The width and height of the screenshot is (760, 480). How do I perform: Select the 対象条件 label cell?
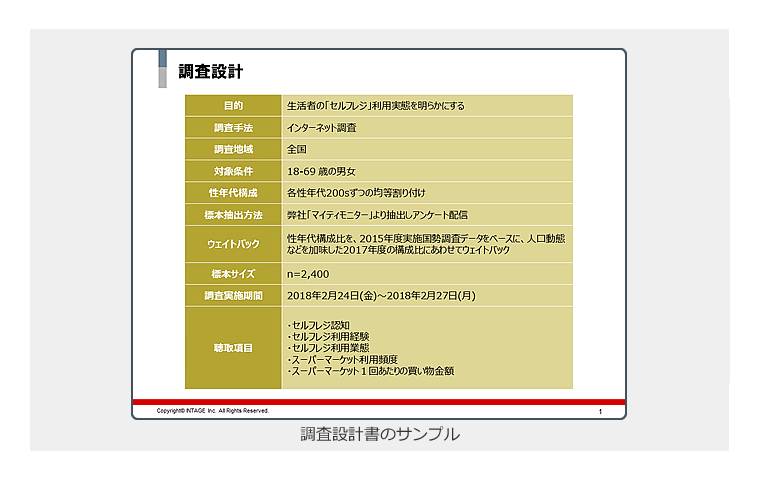[x=233, y=171]
